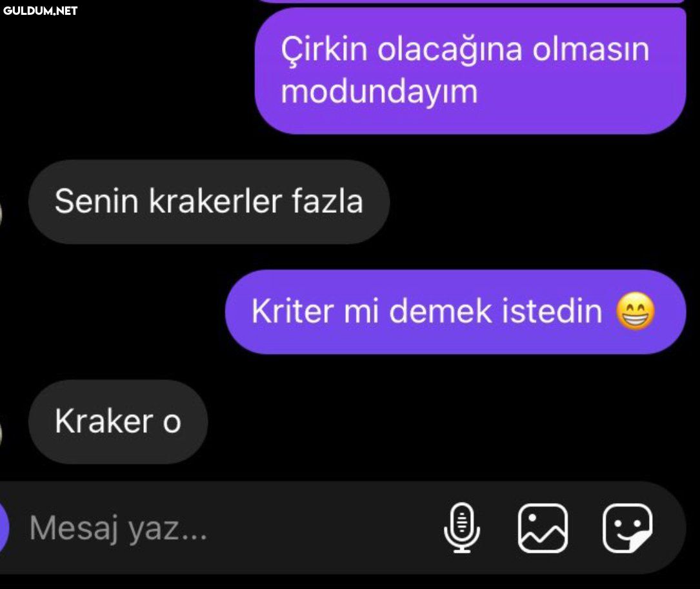Open sender avatar beside 'Kraker o'
The image size is (700, 589).
(x=1, y=434)
